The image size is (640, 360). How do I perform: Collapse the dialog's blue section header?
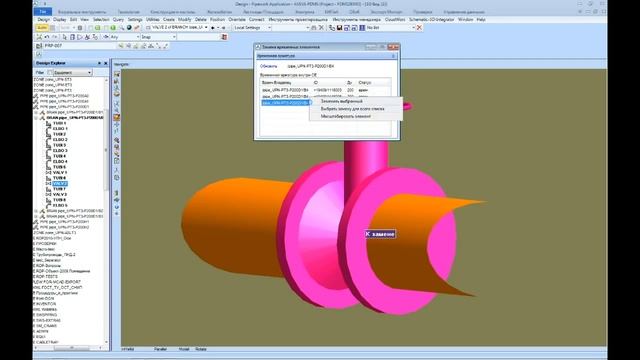coord(393,56)
